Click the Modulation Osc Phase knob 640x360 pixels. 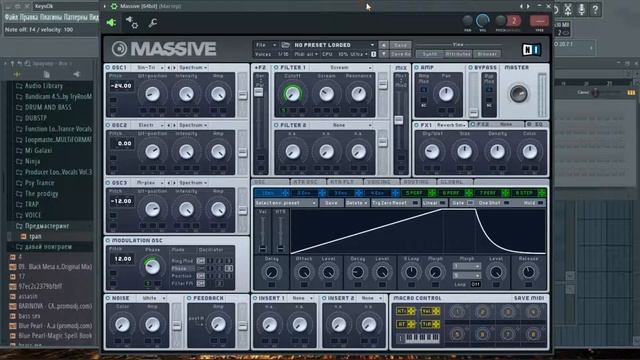pos(152,267)
